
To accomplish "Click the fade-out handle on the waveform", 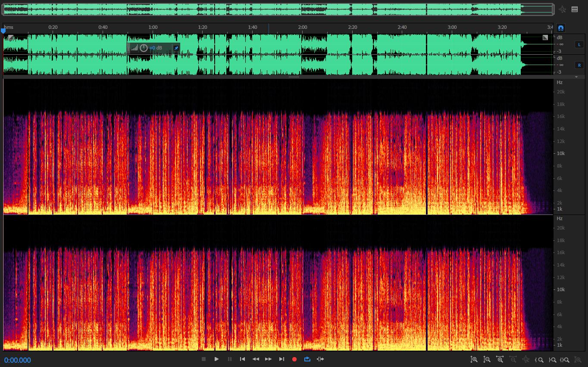I will pyautogui.click(x=545, y=38).
